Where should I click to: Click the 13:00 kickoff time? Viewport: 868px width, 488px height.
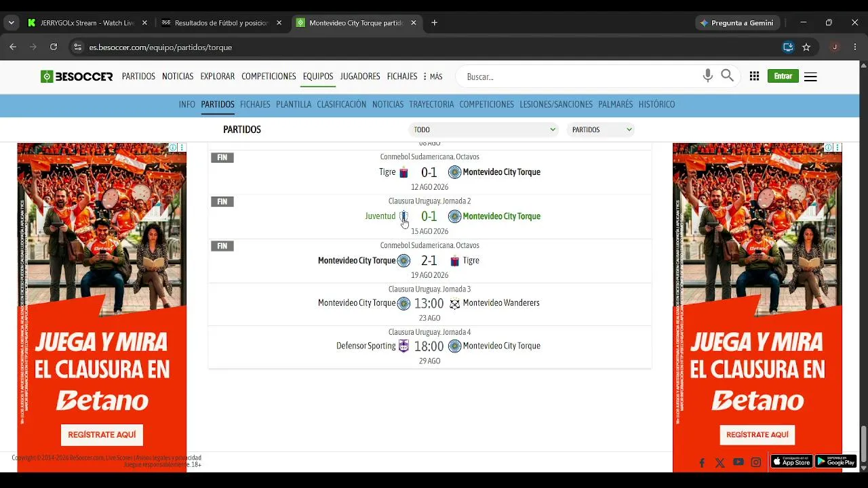pos(429,304)
